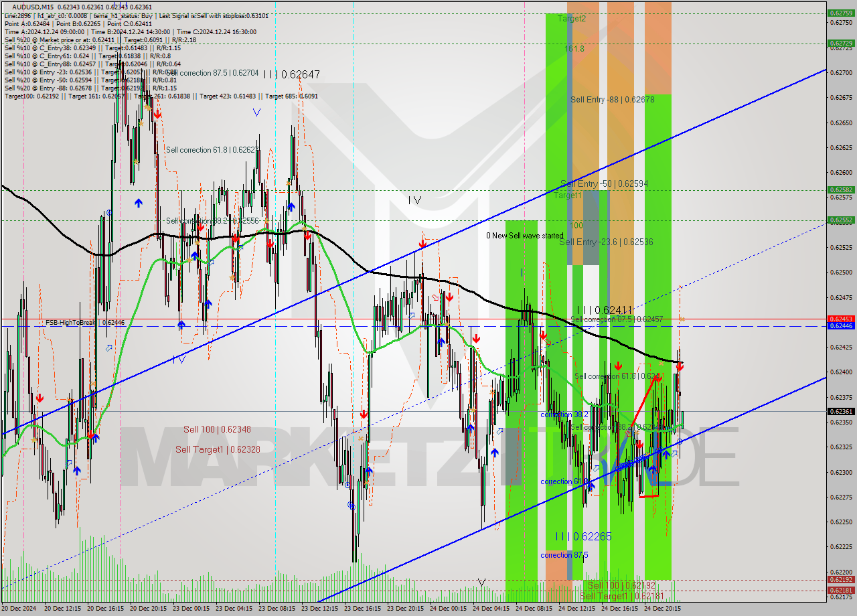The height and width of the screenshot is (616, 857).
Task: Click the current price 0.62361 axis tag
Action: click(x=840, y=412)
